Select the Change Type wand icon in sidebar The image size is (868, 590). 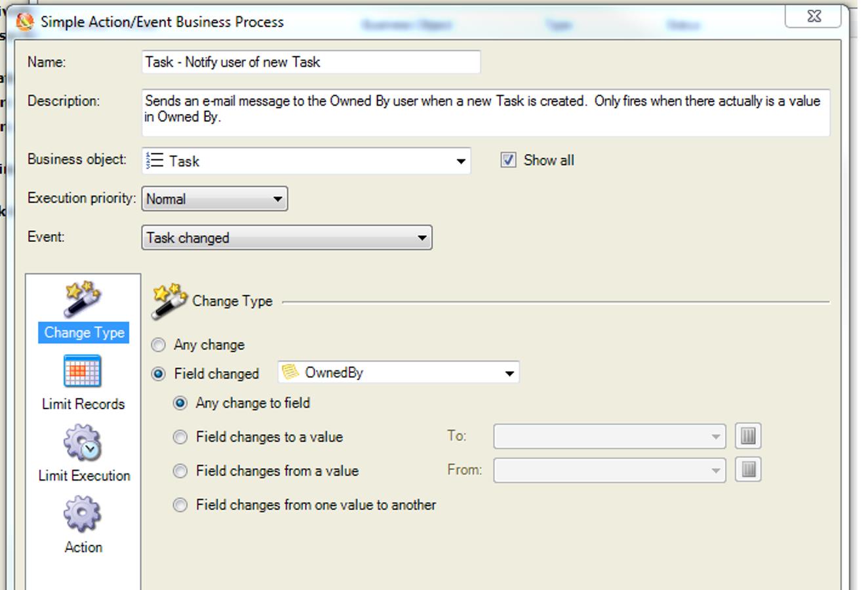pyautogui.click(x=83, y=300)
